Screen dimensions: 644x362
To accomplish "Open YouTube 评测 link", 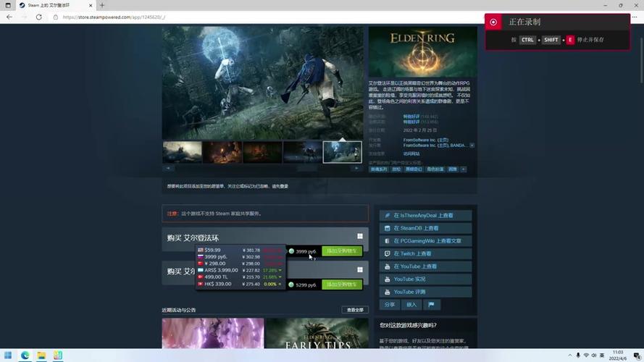I will click(425, 292).
